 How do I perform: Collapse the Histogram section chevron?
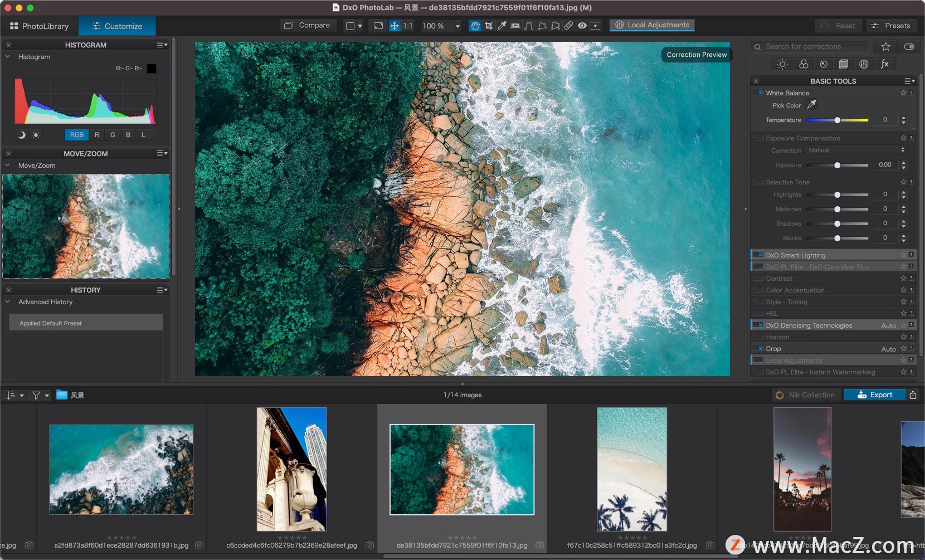point(8,56)
